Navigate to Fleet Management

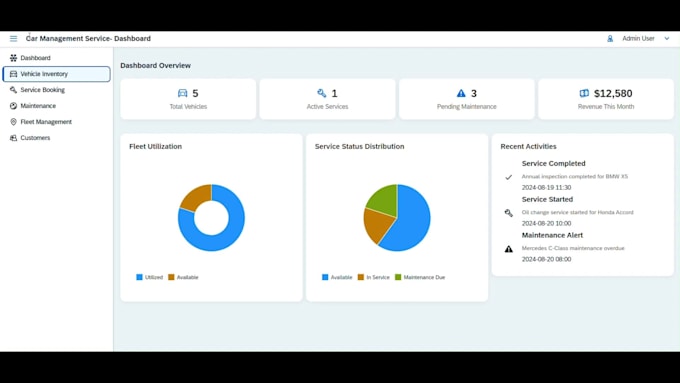56,122
